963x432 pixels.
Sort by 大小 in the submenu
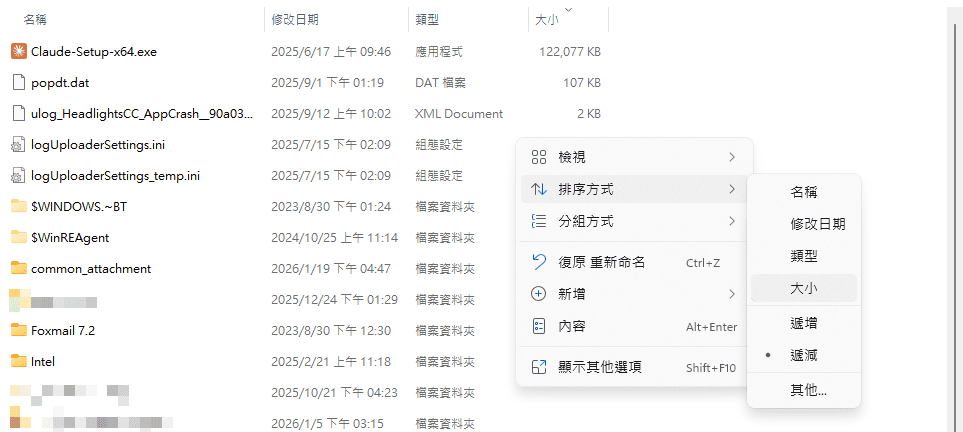804,288
